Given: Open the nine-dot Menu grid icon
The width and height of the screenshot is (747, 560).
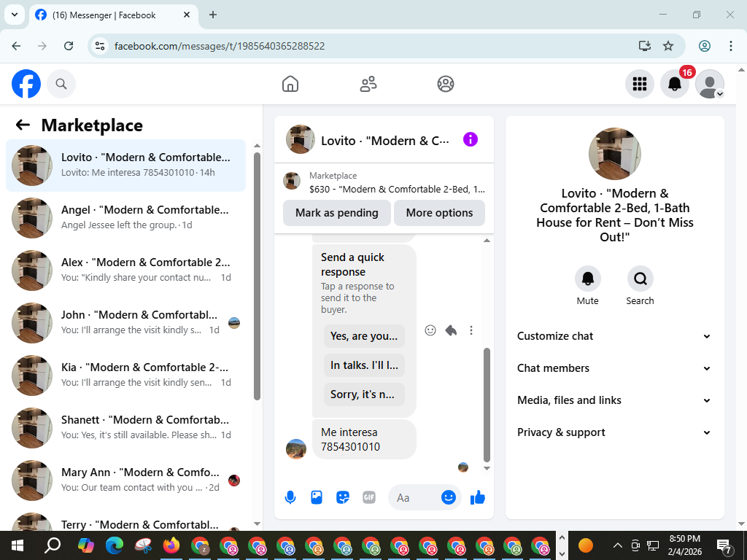Looking at the screenshot, I should pos(639,84).
